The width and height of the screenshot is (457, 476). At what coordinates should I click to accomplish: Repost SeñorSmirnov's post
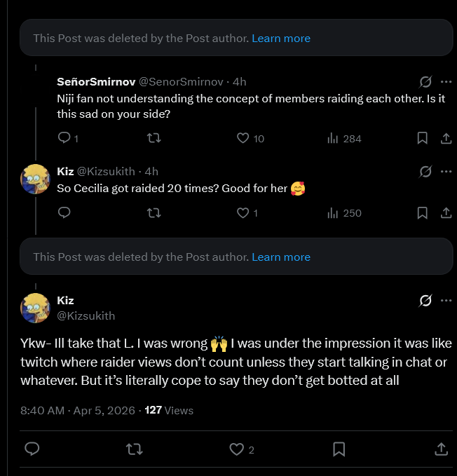(154, 138)
